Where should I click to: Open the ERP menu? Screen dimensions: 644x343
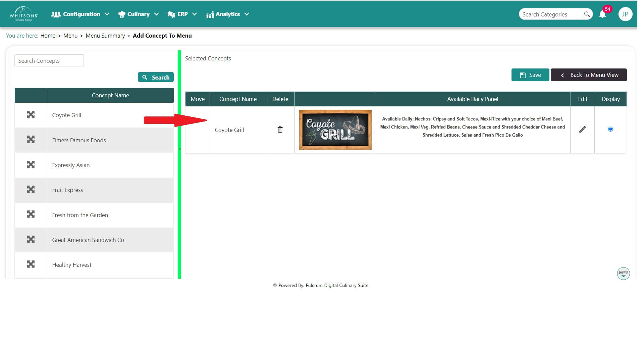click(182, 14)
